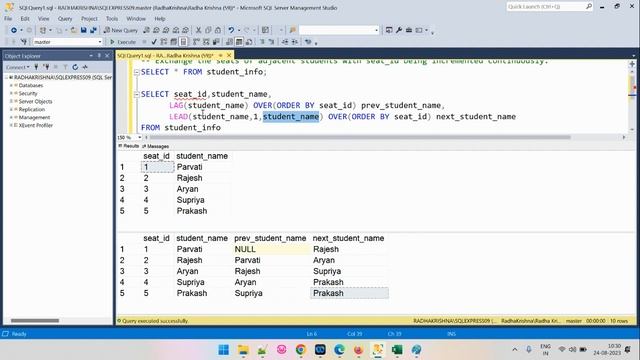Collapse the first SELECT statement outline
Screen dimensions: 640x360
pyautogui.click(x=136, y=72)
